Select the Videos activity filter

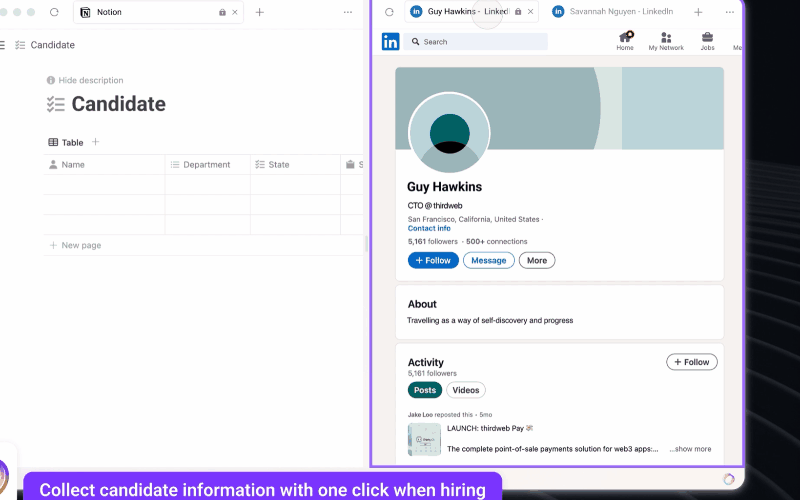point(465,390)
